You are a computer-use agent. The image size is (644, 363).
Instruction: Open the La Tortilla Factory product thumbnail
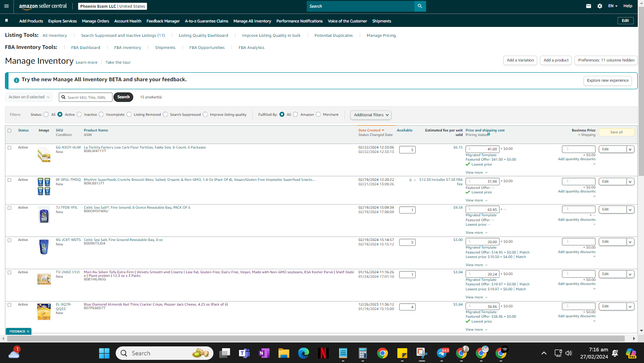click(44, 155)
